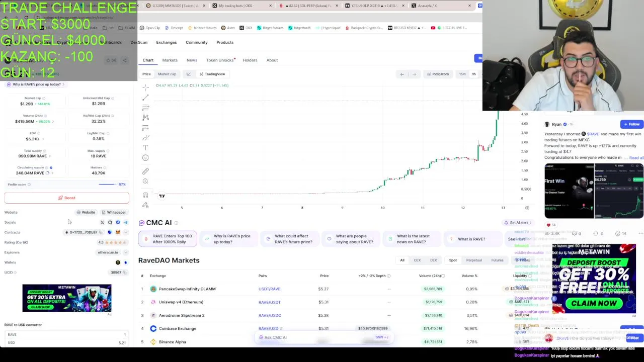Select the 1h chart interval
Image resolution: width=644 pixels, height=362 pixels.
tap(473, 74)
